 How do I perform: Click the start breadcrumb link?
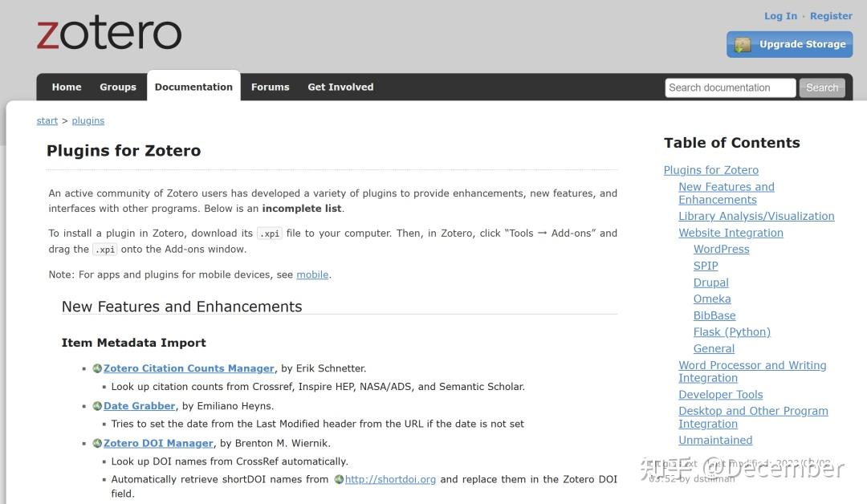click(x=47, y=120)
